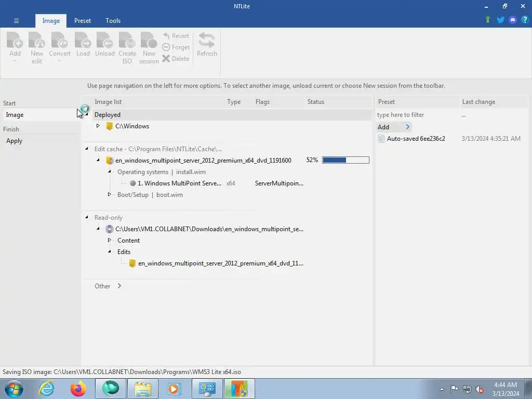Click the taskbar clock showing 4:44 AM
The width and height of the screenshot is (532, 399).
506,389
